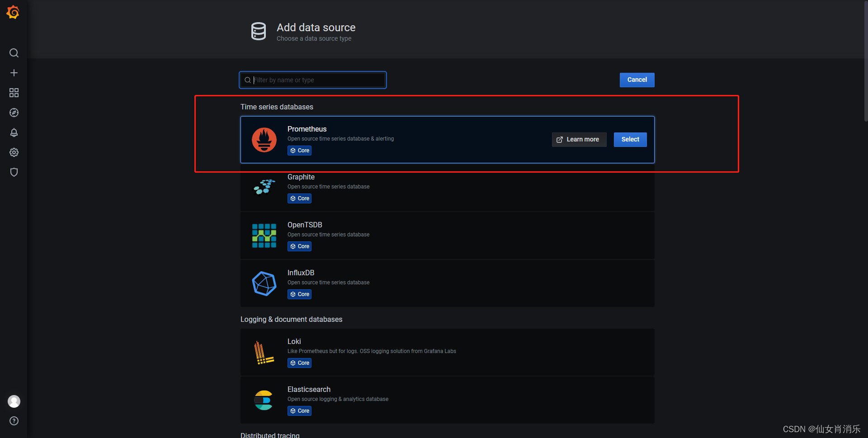Click the magnifier icon in filter box

(x=248, y=80)
